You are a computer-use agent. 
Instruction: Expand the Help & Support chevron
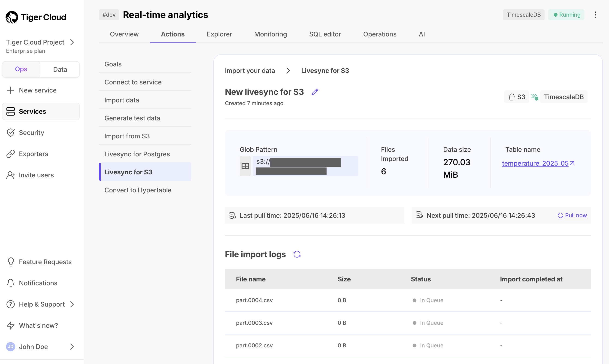point(72,304)
